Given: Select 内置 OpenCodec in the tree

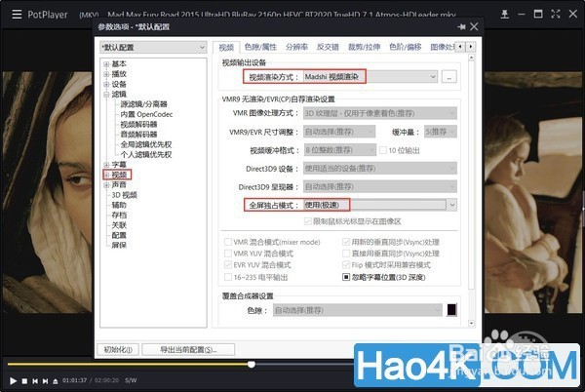Looking at the screenshot, I should pyautogui.click(x=146, y=114).
